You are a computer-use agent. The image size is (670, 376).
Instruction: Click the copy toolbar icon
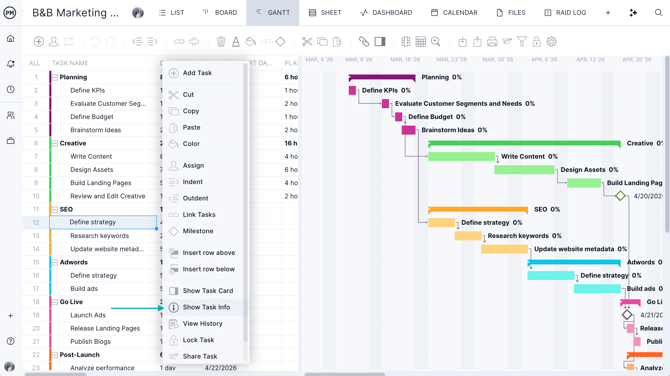322,41
